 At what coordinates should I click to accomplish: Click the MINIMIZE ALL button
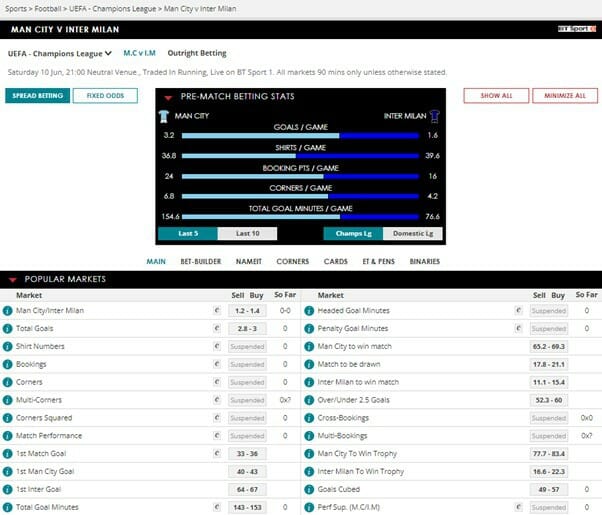(x=565, y=96)
